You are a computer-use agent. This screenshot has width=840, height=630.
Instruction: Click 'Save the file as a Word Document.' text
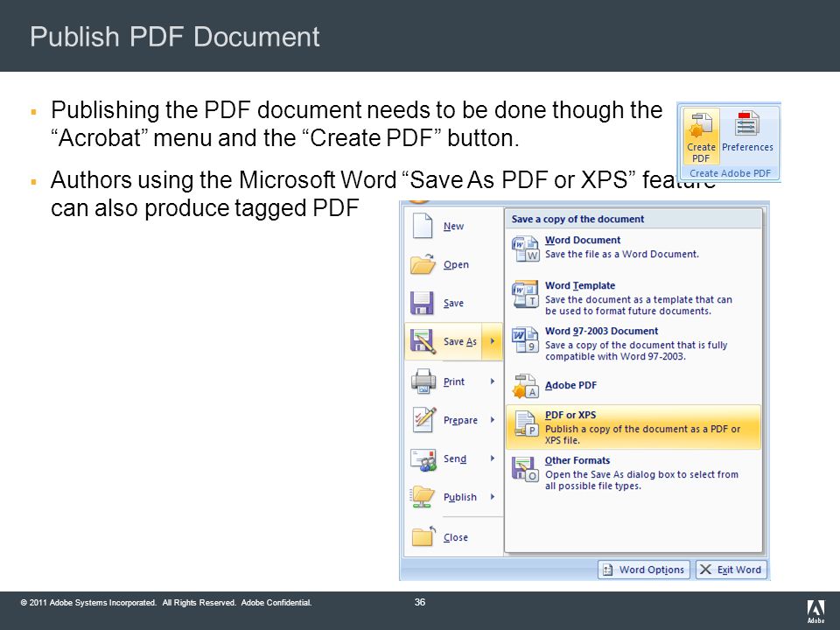coord(622,254)
